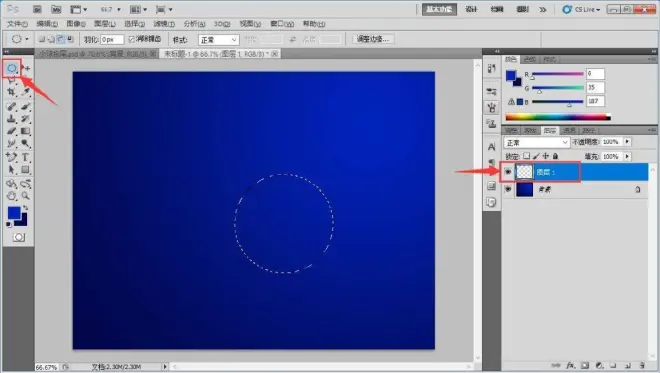
Task: Open the layer blend mode dropdown 正常
Action: coord(537,142)
